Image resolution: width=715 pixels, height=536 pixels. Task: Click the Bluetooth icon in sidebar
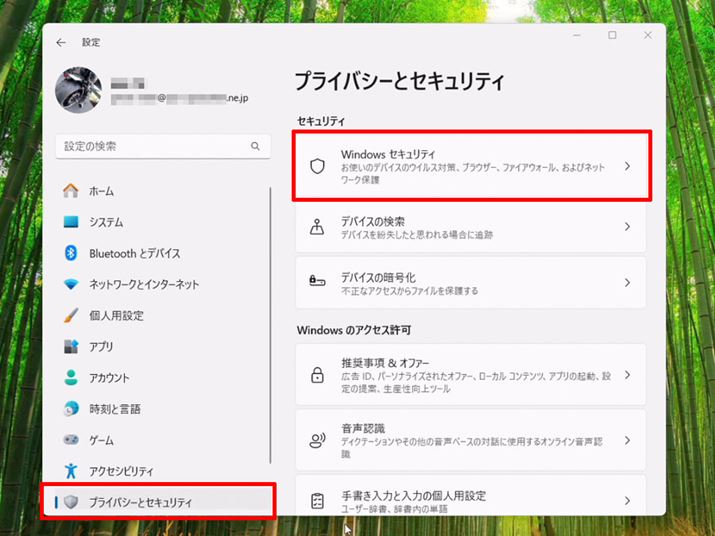pos(71,253)
